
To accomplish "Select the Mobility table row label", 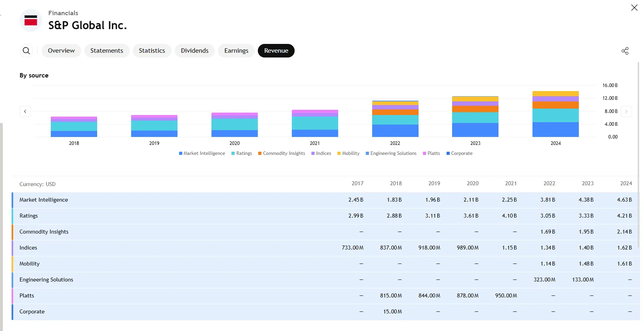I will 30,264.
